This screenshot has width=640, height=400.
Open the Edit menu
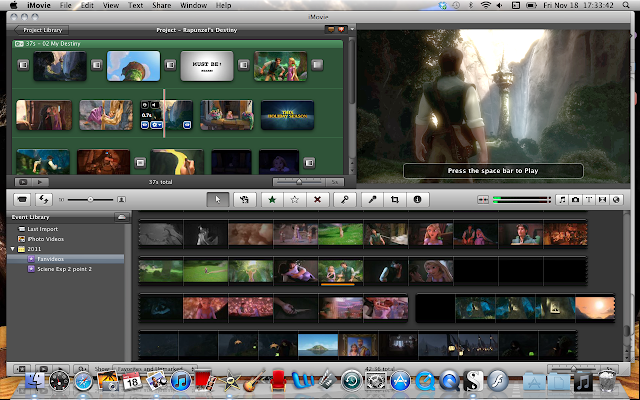pyautogui.click(x=87, y=5)
